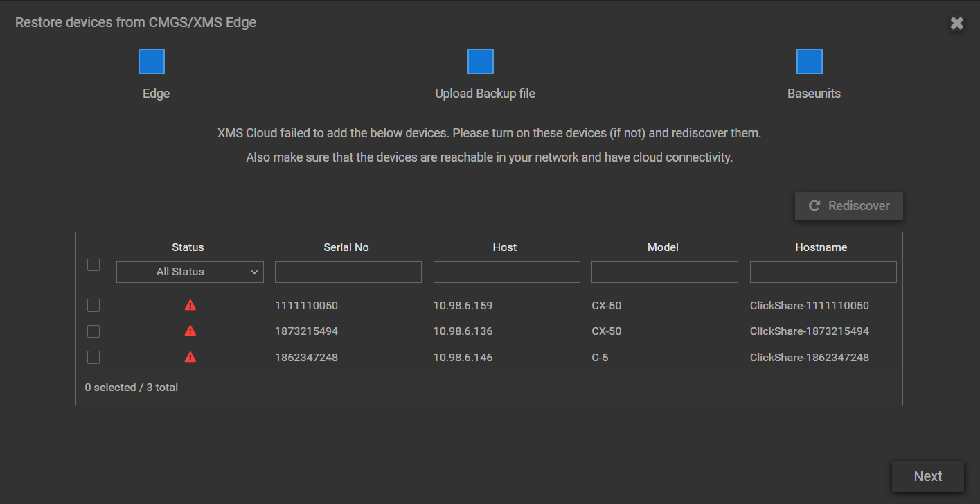Open the All Status filter dropdown
This screenshot has height=504, width=980.
point(190,272)
